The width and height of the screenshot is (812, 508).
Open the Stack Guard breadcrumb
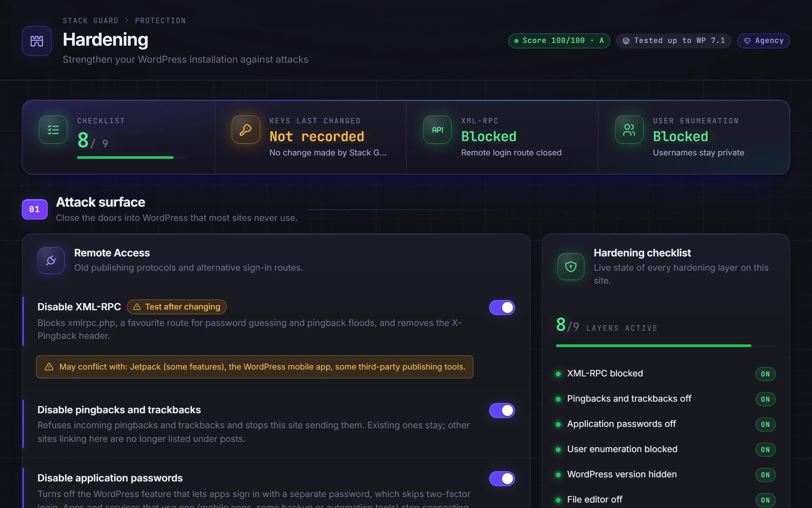(x=90, y=21)
